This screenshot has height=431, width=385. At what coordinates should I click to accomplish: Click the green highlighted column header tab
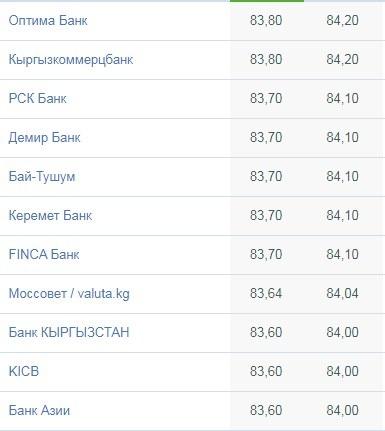click(267, 1)
